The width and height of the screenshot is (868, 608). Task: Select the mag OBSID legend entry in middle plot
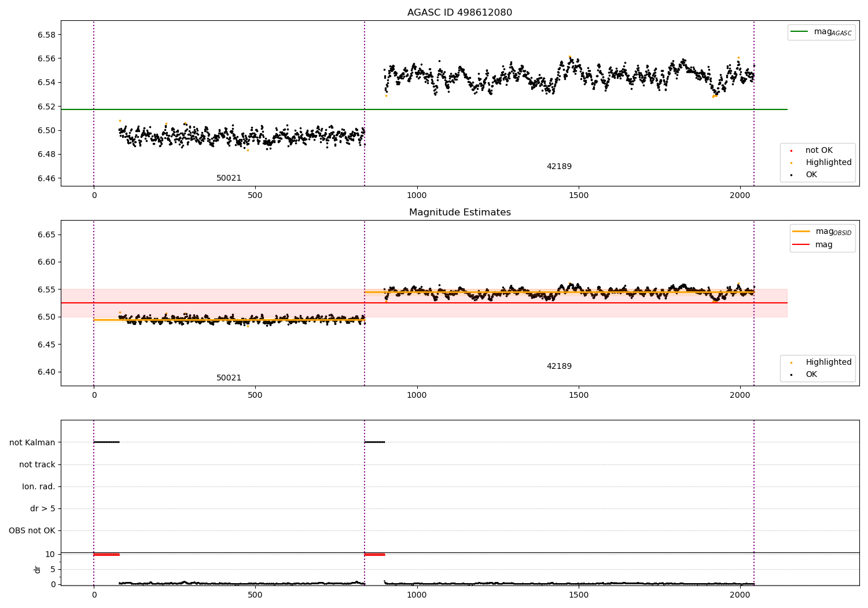[822, 232]
